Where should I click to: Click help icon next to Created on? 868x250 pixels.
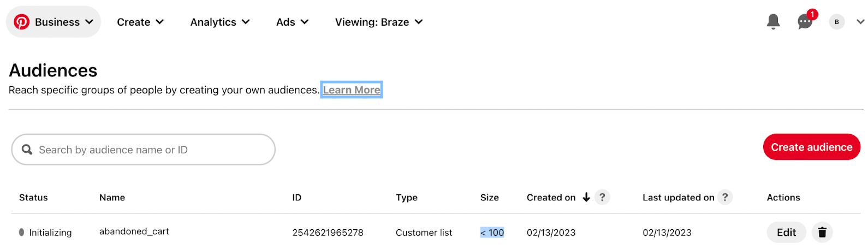602,197
